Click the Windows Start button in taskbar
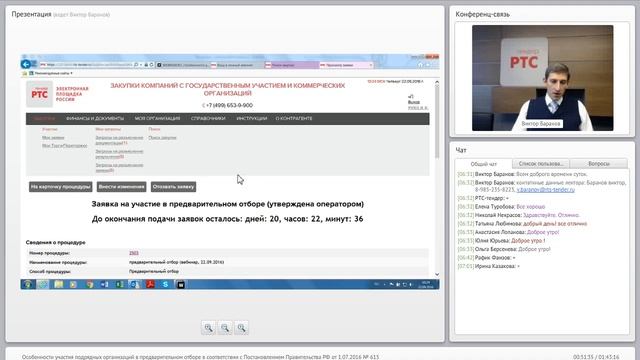Viewport: 640px width, 360px height. coord(28,284)
